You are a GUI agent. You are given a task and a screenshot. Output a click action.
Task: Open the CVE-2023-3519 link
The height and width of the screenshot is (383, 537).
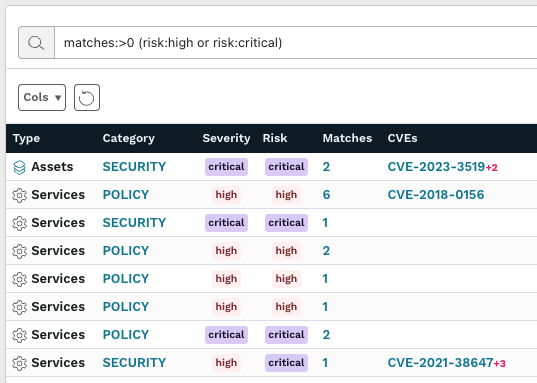point(436,167)
